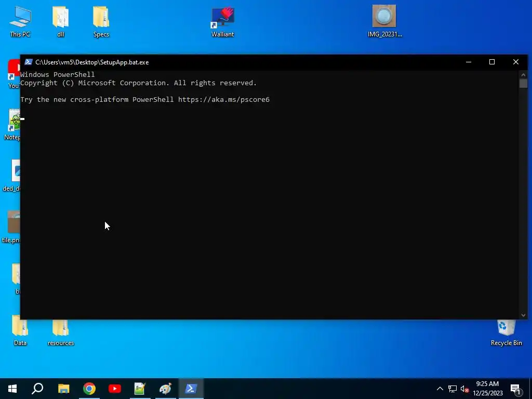
Task: Click the scroll up arrow in PowerShell
Action: (x=523, y=75)
